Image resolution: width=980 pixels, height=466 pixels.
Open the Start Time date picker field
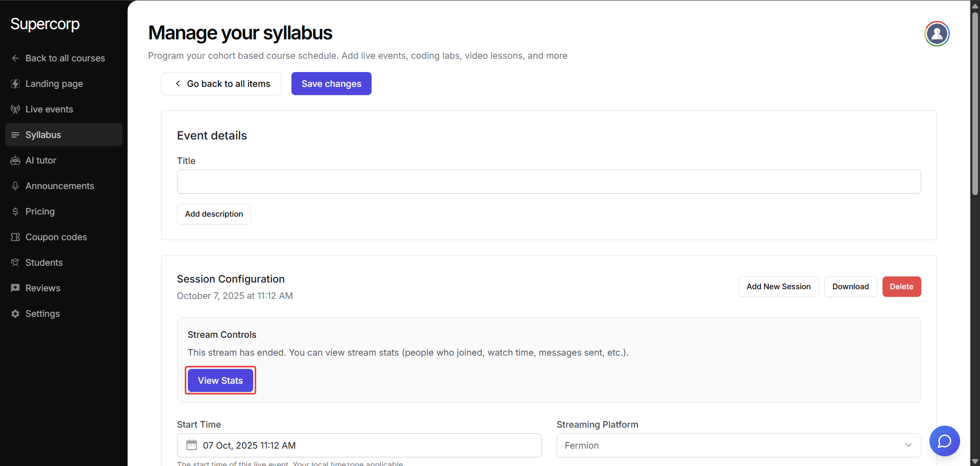(358, 445)
